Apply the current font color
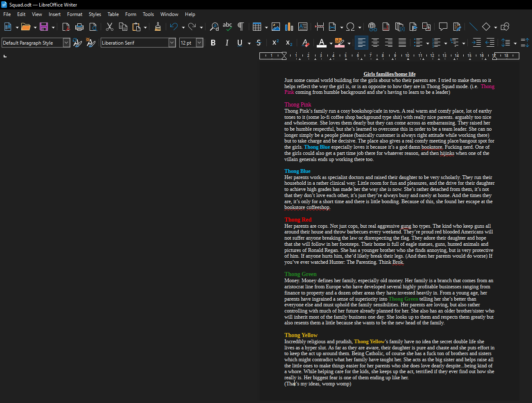Viewport: 532px width, 403px height. click(x=322, y=43)
